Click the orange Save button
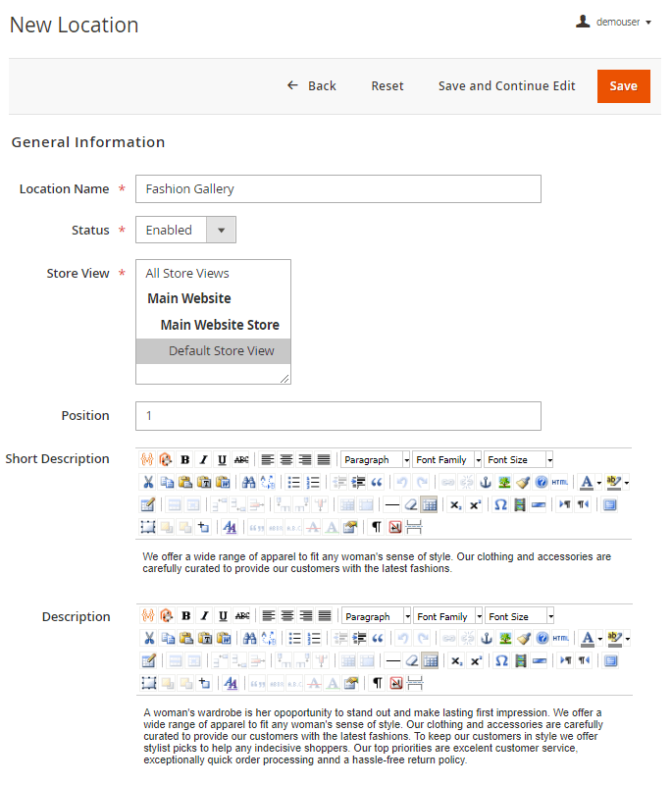672x785 pixels. coord(623,86)
